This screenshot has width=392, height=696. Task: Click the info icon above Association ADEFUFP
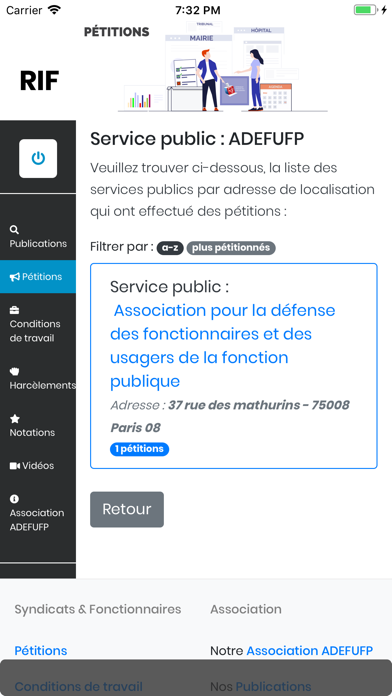[14, 499]
